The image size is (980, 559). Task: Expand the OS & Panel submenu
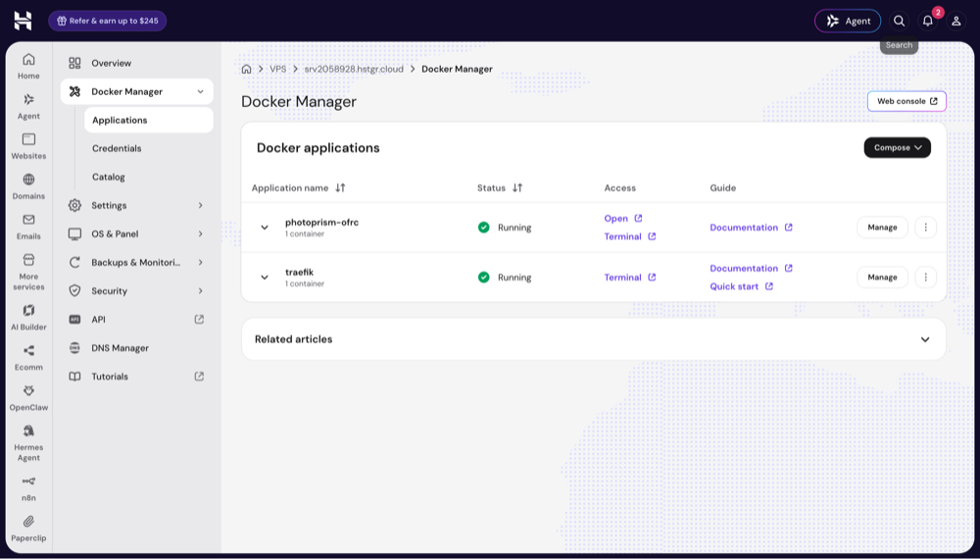[200, 233]
